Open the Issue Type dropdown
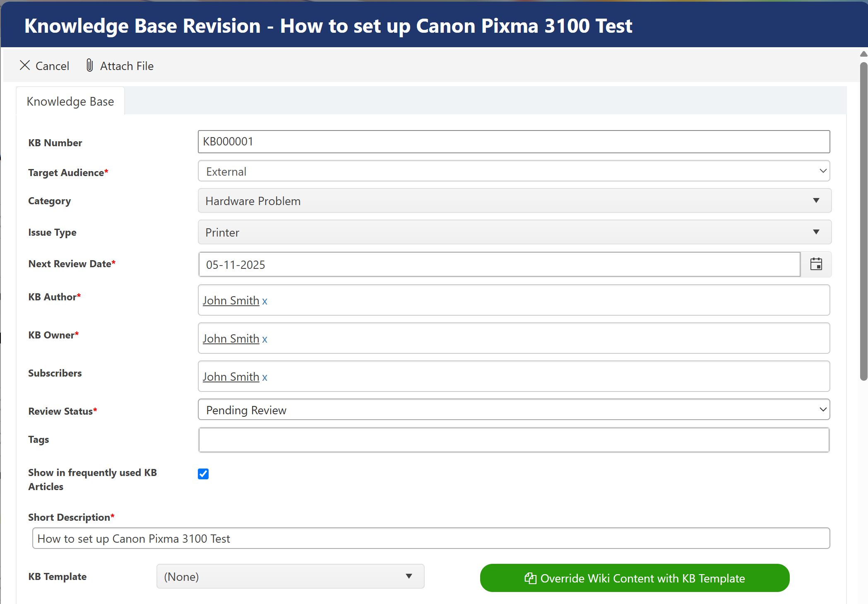This screenshot has width=868, height=604. click(x=515, y=232)
